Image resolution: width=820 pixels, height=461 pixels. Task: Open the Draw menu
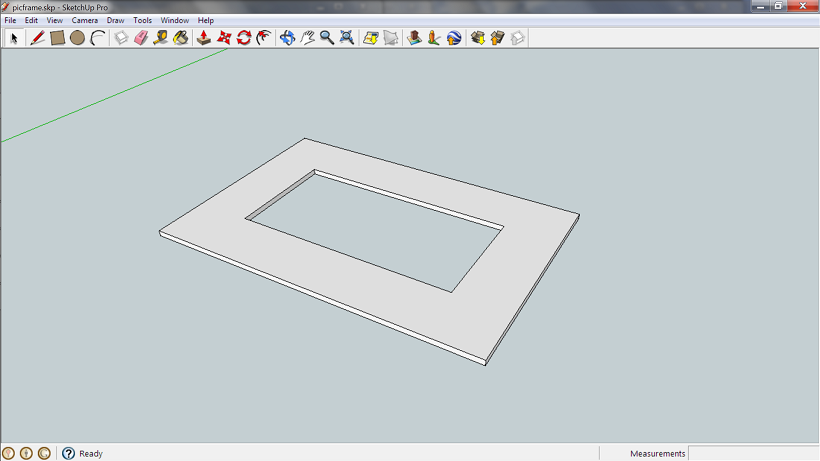pyautogui.click(x=116, y=20)
